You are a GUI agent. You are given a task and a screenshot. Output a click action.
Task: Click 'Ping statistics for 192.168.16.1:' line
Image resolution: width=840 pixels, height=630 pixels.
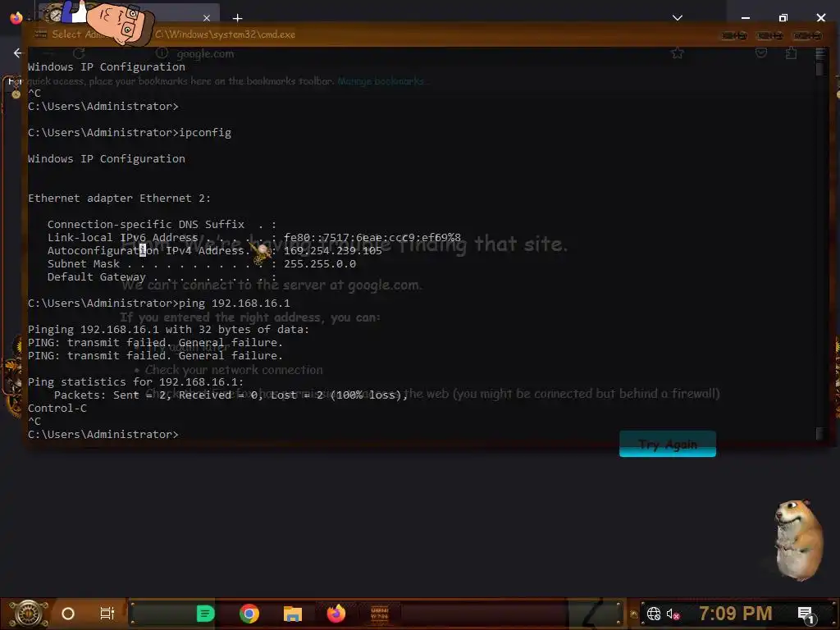(x=135, y=382)
